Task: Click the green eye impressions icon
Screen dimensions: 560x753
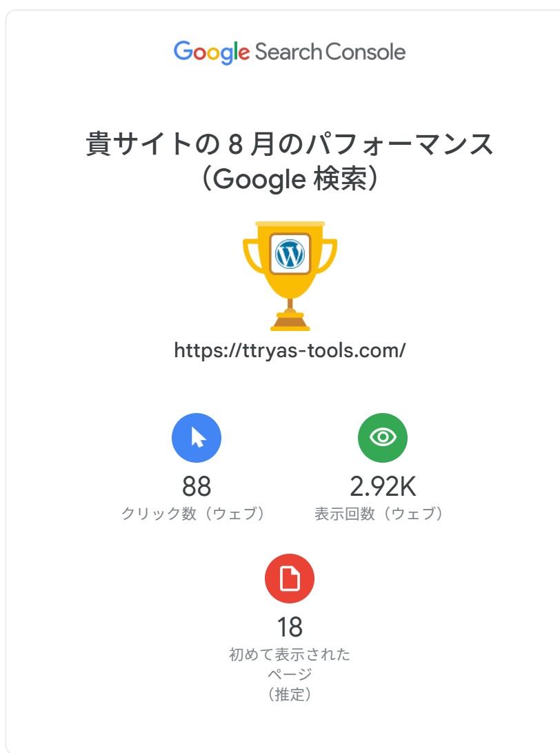Action: (383, 437)
